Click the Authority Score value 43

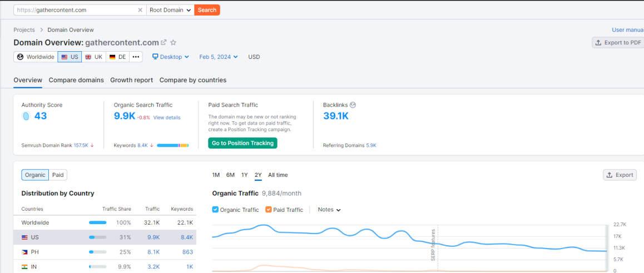point(41,116)
